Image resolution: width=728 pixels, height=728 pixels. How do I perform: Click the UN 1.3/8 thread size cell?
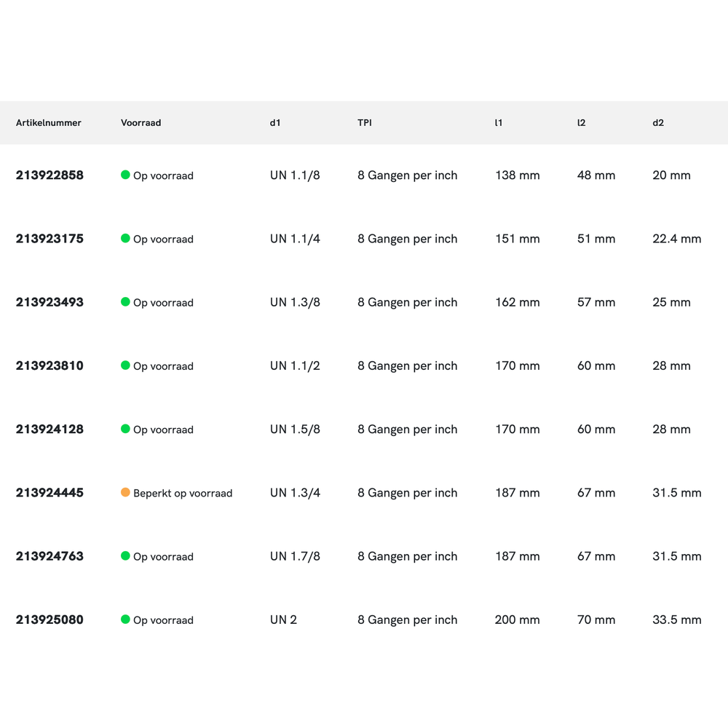295,302
